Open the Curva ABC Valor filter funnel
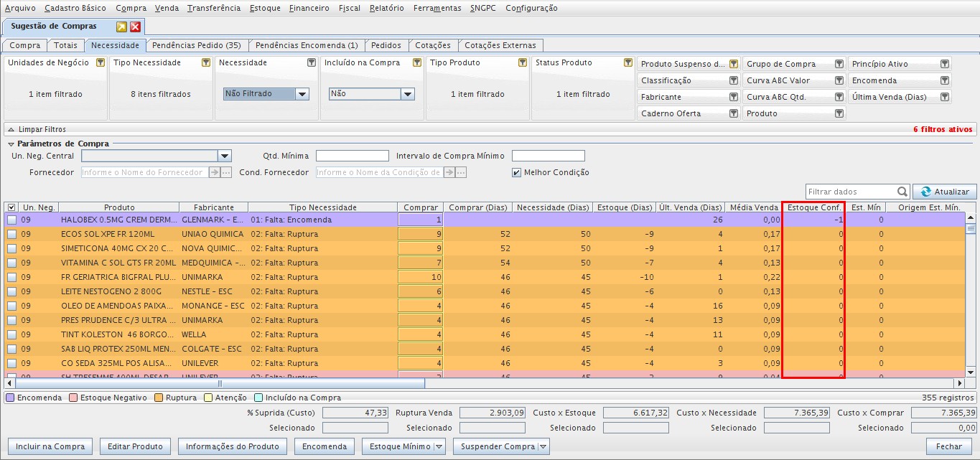Image resolution: width=980 pixels, height=460 pixels. (839, 80)
